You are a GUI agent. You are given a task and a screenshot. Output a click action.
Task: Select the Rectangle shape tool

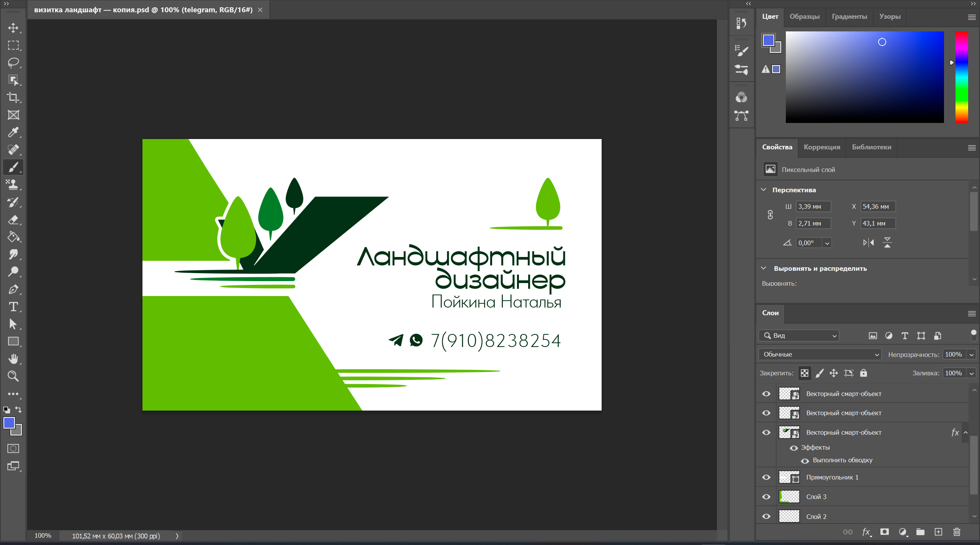(x=13, y=341)
